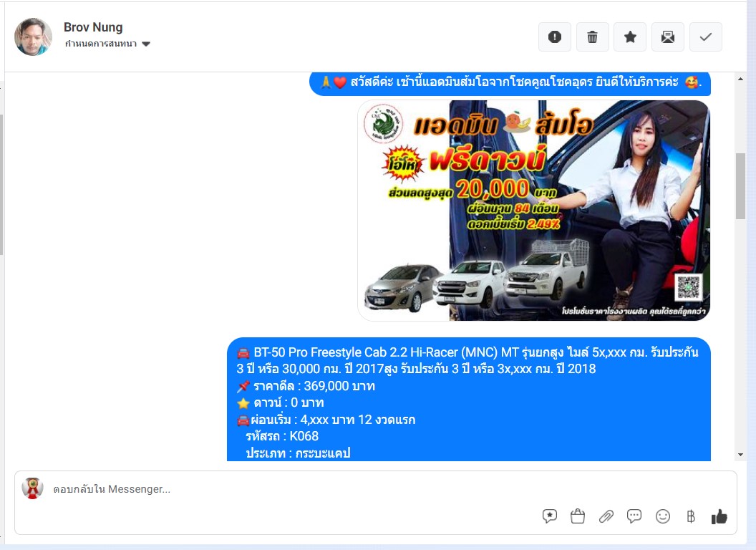The image size is (756, 550).
Task: Open the quick reply speech bubble icon
Action: pos(634,516)
